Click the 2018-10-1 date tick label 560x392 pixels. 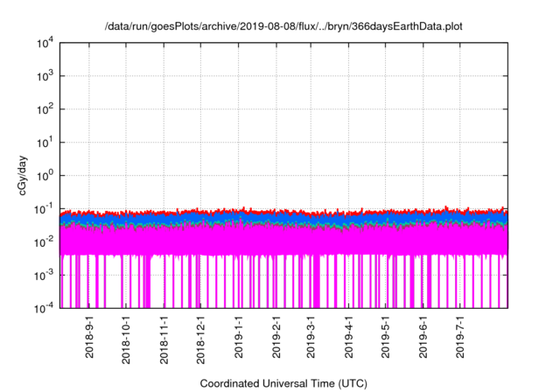(x=126, y=339)
